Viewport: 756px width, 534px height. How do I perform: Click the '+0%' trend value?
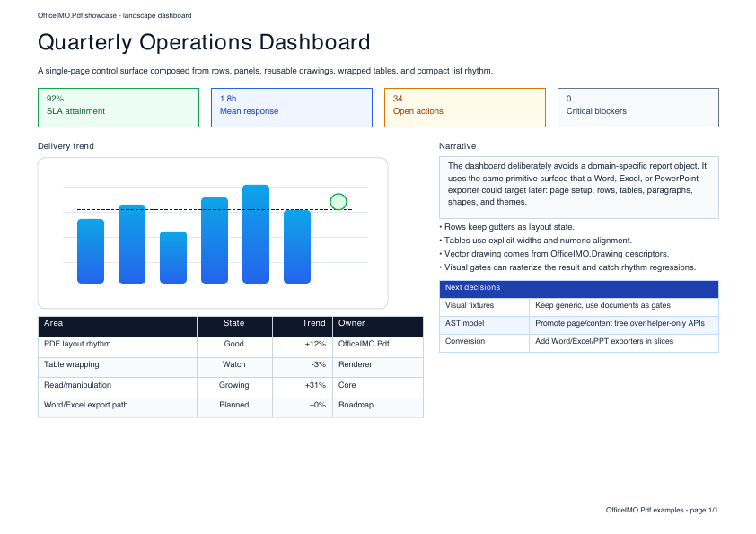[317, 406]
